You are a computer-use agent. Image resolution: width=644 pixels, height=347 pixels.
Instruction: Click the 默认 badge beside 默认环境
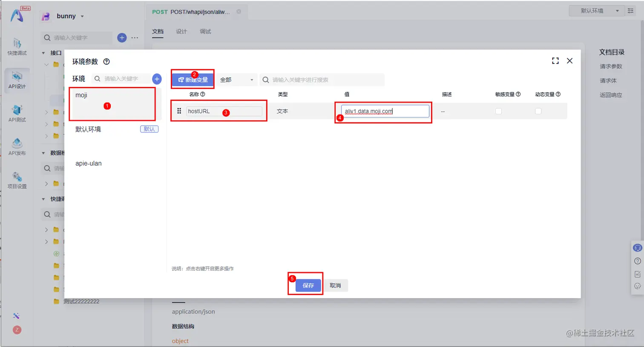149,129
